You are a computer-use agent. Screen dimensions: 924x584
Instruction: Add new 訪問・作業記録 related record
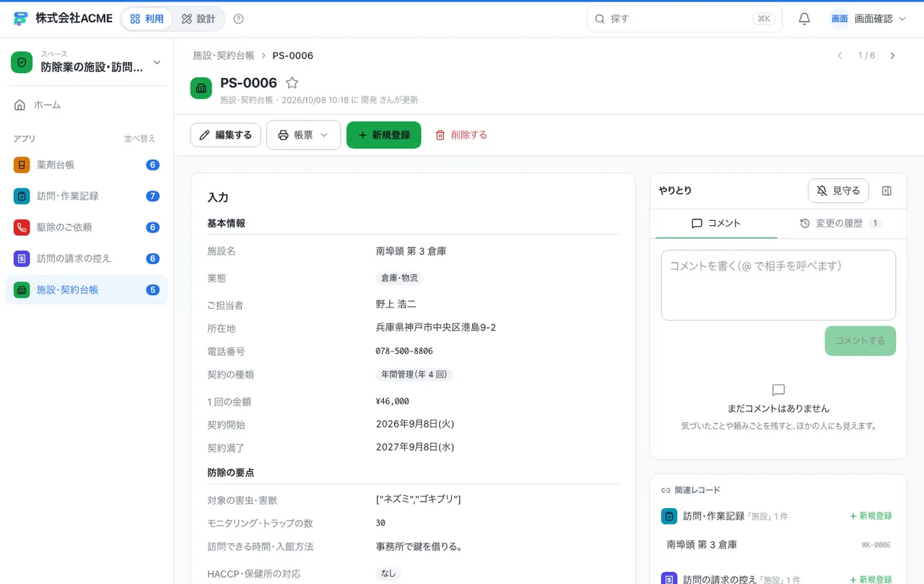click(x=871, y=516)
